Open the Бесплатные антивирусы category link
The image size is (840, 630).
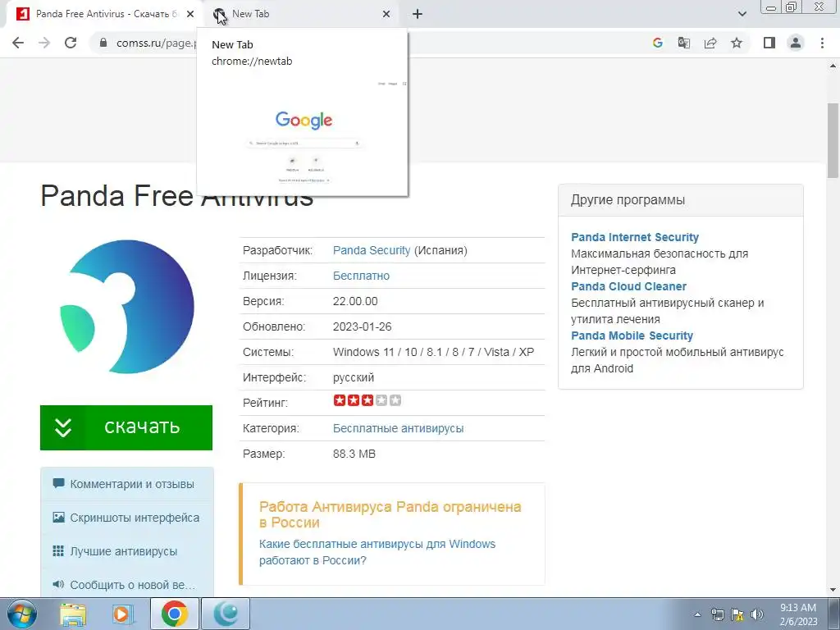point(398,428)
